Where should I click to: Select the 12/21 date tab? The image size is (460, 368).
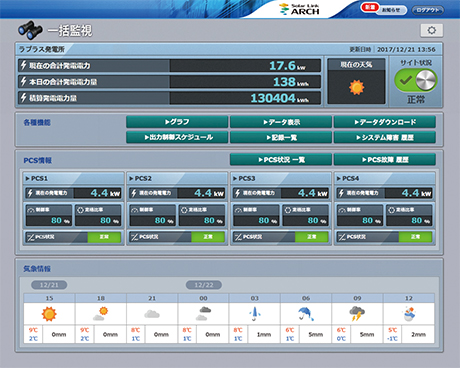[x=49, y=285]
